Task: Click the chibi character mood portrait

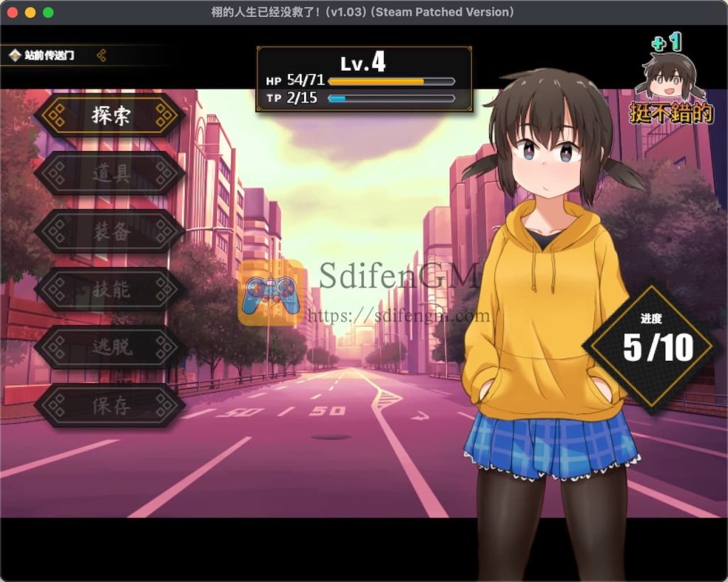Action: pyautogui.click(x=670, y=77)
